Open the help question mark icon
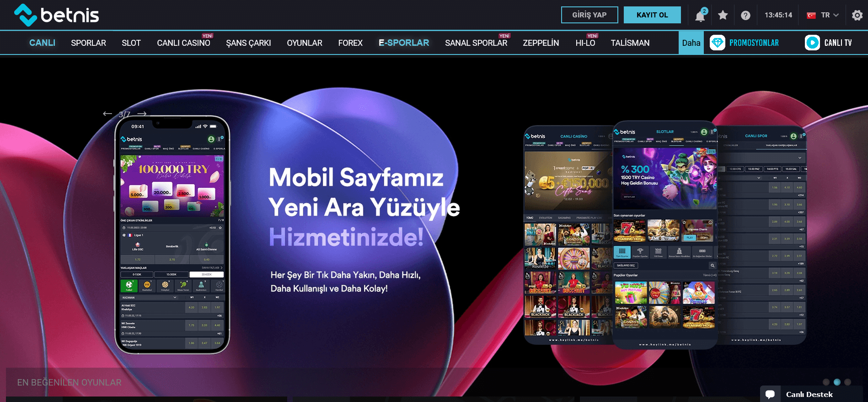This screenshot has height=402, width=868. 745,16
